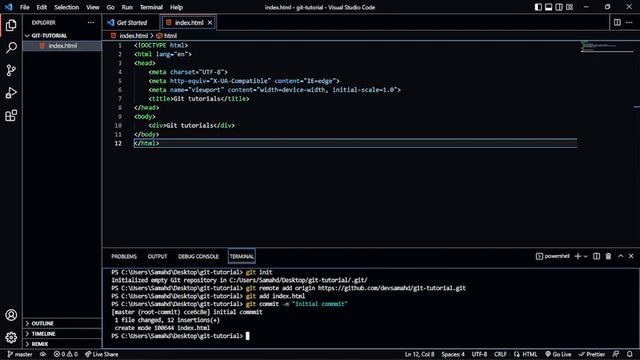This screenshot has width=640, height=360.
Task: Collapse the GIT-TUTORIAL folder section
Action: pyautogui.click(x=62, y=36)
